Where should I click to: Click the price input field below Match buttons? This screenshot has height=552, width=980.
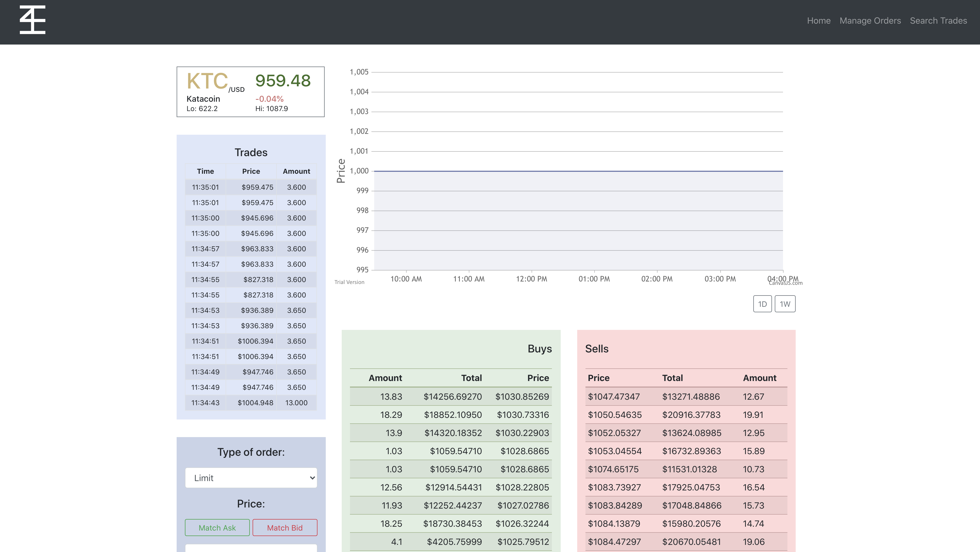(251, 548)
